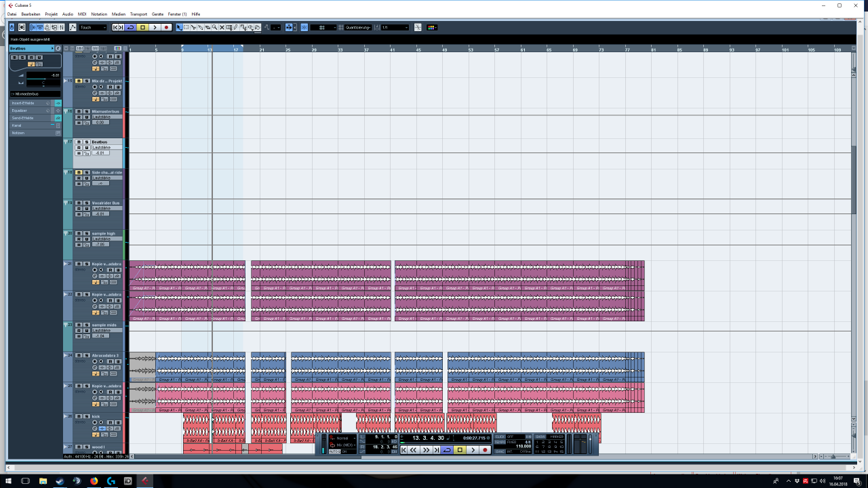Select the kick track name
This screenshot has width=868, height=488.
point(96,416)
